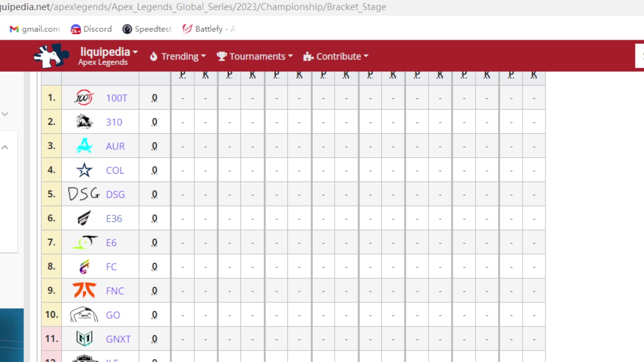Click the GNXT team logo icon
644x362 pixels.
(84, 339)
